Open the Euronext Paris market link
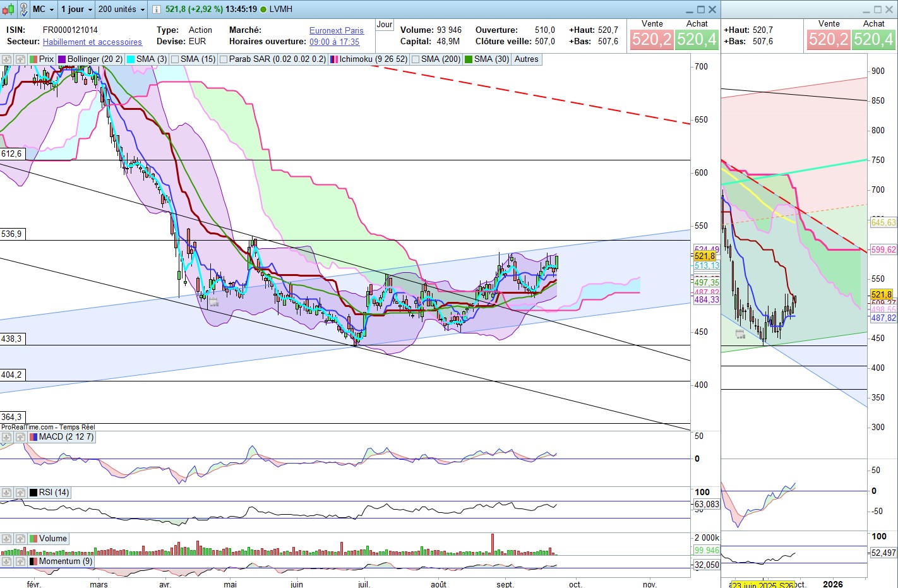The height and width of the screenshot is (588, 898). (x=336, y=30)
